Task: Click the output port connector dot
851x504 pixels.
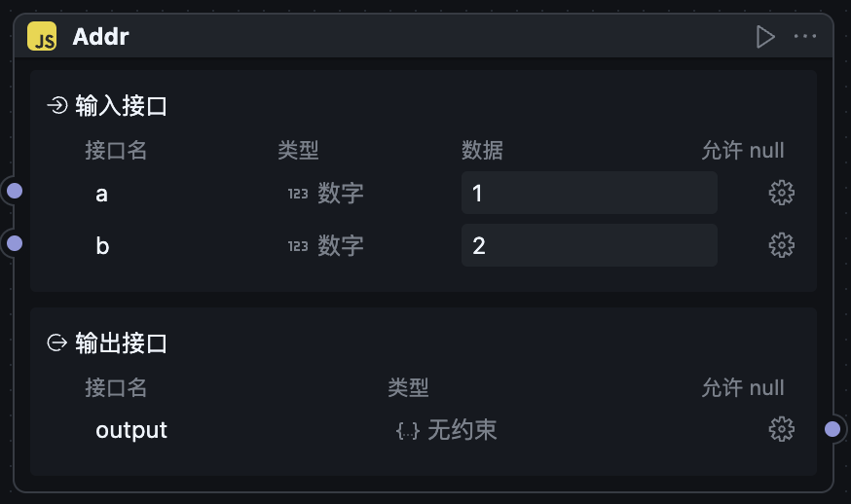Action: pyautogui.click(x=832, y=428)
